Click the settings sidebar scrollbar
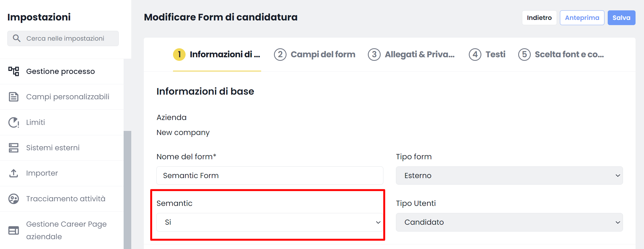The width and height of the screenshot is (644, 249). point(127,190)
